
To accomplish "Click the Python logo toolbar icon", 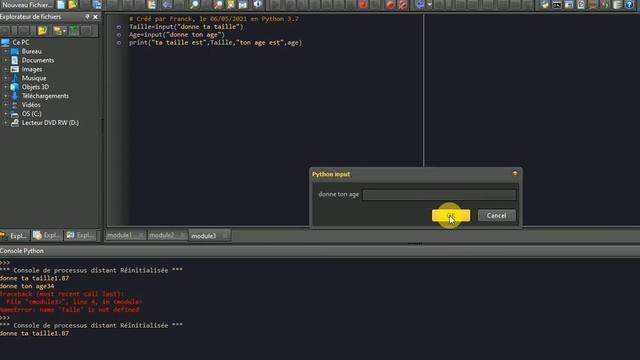I will [x=545, y=5].
